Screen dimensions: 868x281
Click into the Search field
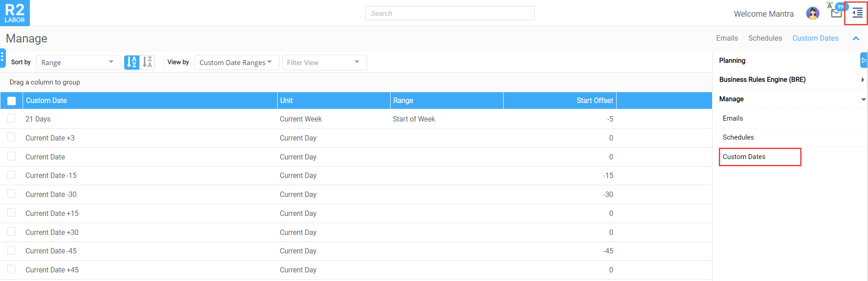[x=449, y=14]
